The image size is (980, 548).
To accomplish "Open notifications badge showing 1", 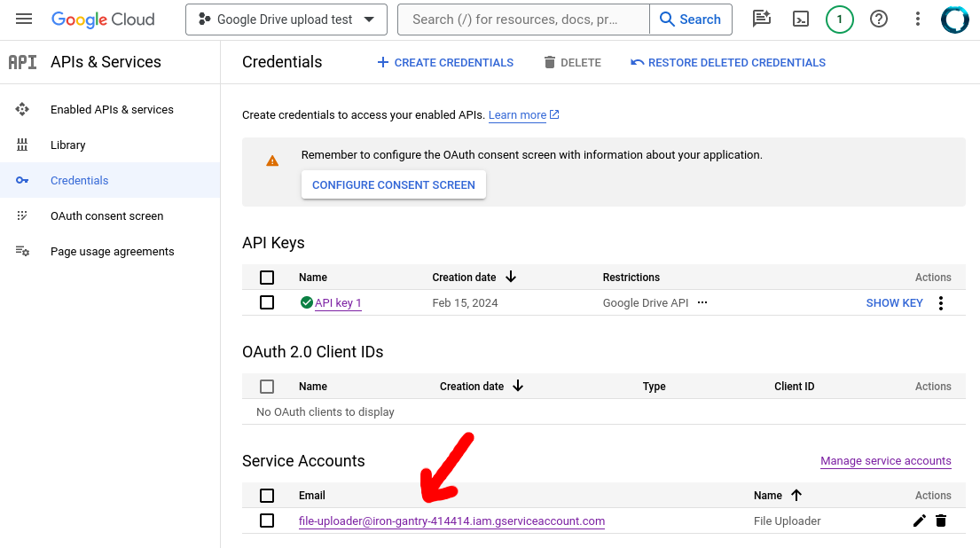I will tap(839, 20).
